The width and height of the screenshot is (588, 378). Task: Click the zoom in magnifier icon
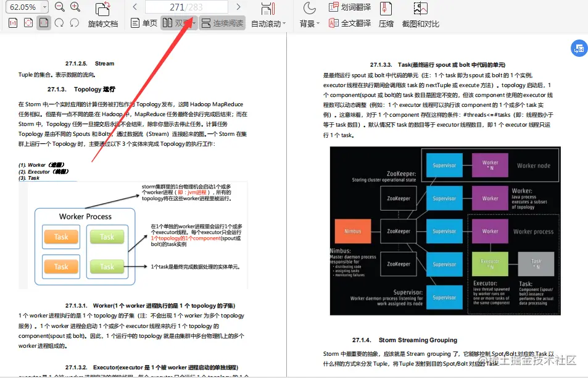tap(75, 6)
